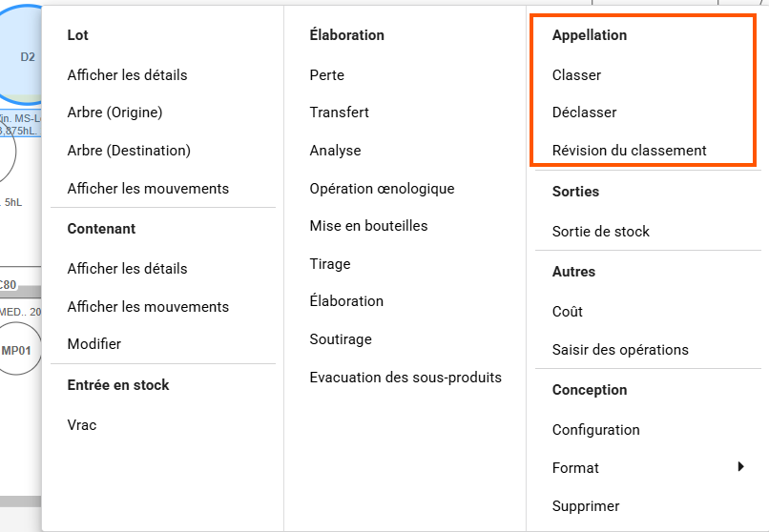This screenshot has width=769, height=532.
Task: Choose Supprimer under Conception
Action: (586, 506)
